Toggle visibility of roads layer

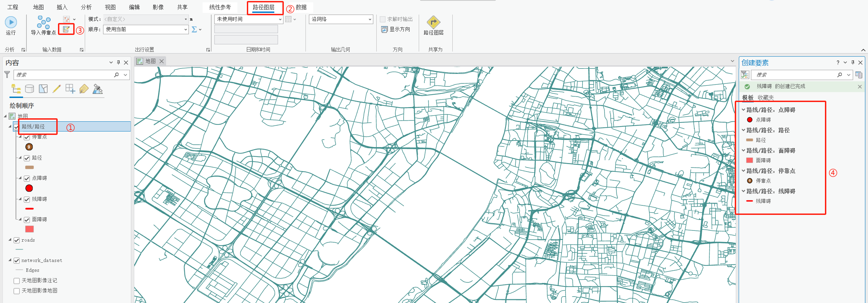tap(17, 240)
